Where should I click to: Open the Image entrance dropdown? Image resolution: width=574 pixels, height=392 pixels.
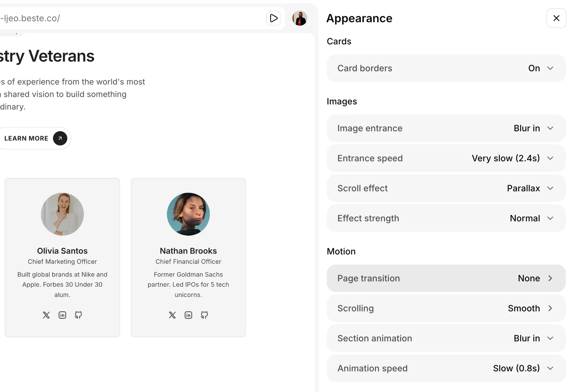446,128
